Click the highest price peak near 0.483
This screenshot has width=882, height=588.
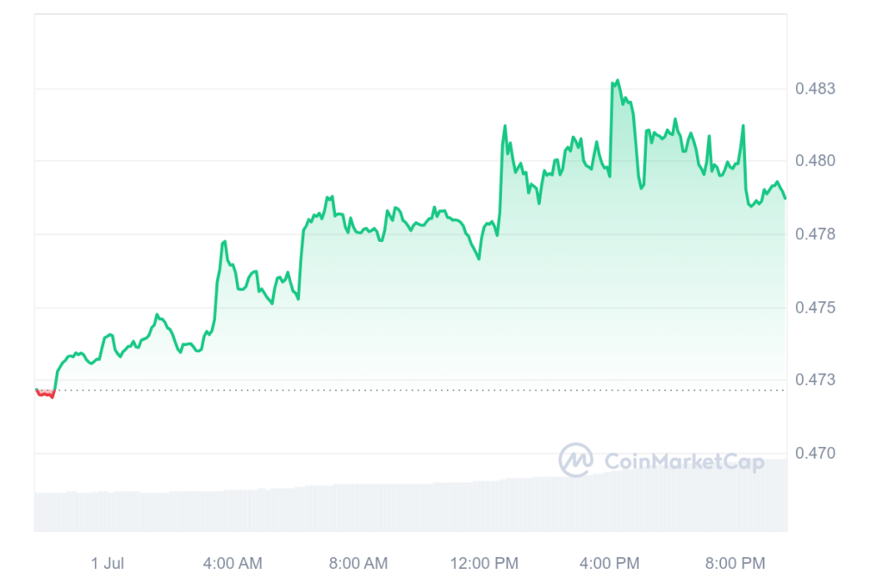(x=617, y=81)
